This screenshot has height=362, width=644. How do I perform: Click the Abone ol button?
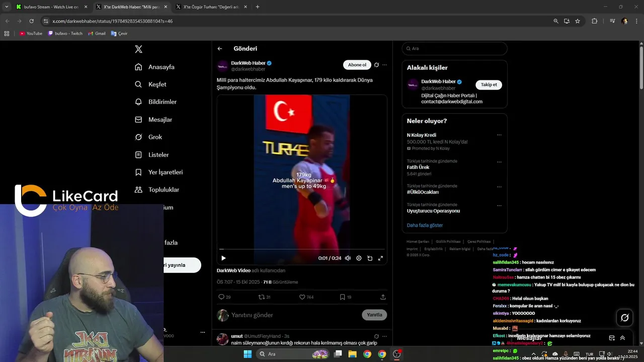click(357, 65)
